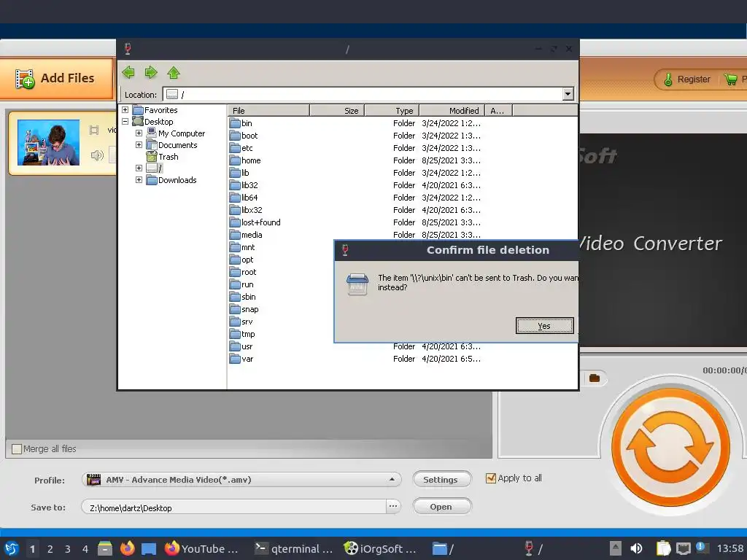The height and width of the screenshot is (560, 747).
Task: Expand the Favorites tree node
Action: [x=125, y=109]
